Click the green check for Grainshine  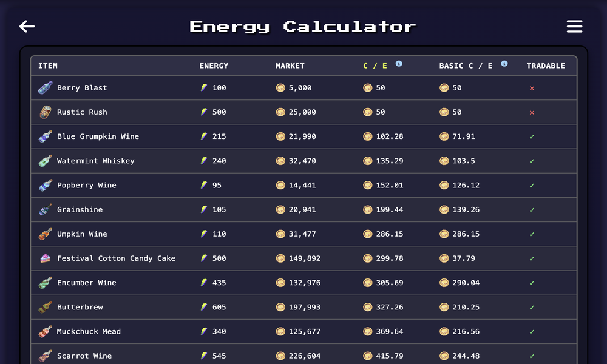[532, 210]
